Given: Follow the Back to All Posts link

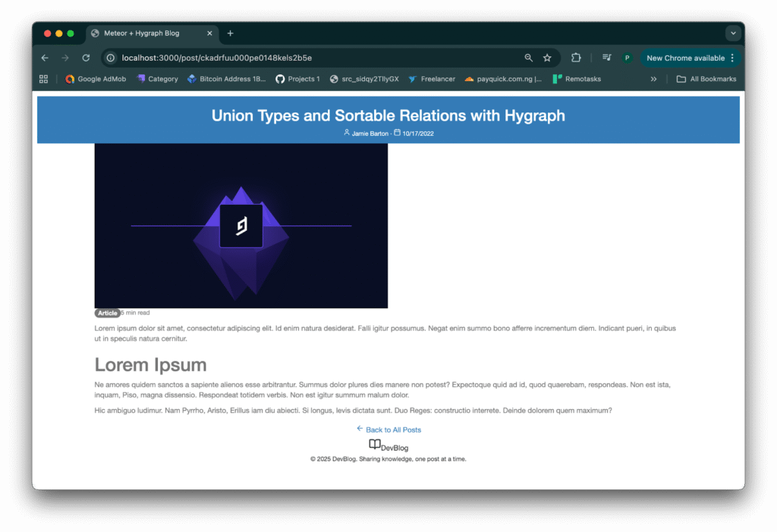Looking at the screenshot, I should pos(392,430).
